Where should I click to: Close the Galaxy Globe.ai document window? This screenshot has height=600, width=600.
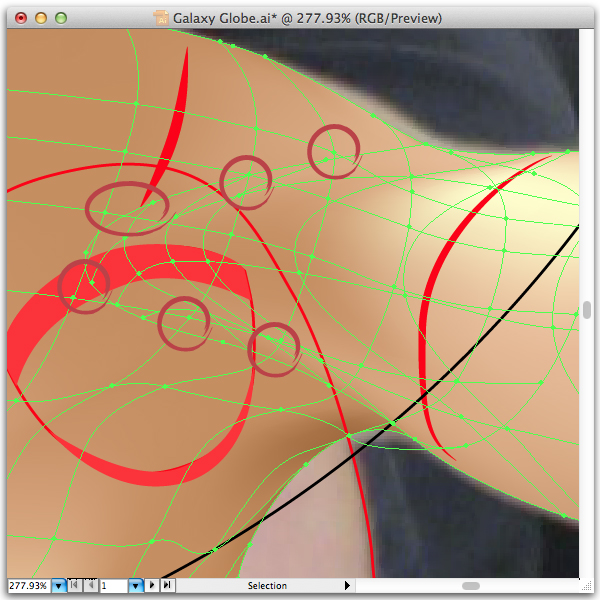[x=21, y=18]
